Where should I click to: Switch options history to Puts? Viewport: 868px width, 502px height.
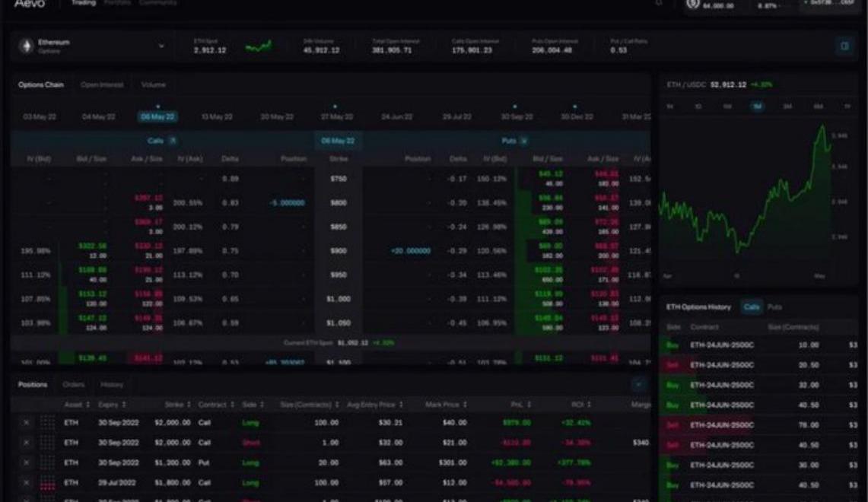774,307
